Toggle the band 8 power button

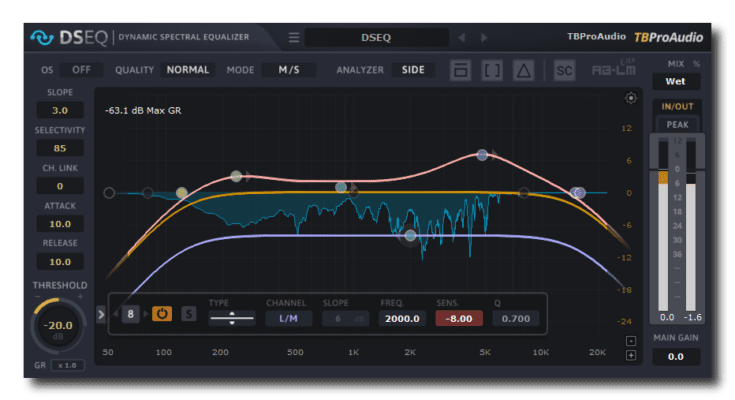point(161,314)
